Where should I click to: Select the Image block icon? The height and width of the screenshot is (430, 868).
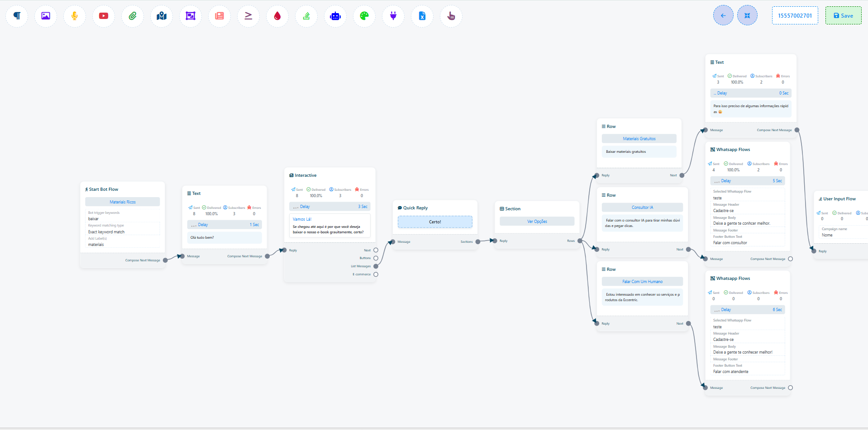(46, 16)
